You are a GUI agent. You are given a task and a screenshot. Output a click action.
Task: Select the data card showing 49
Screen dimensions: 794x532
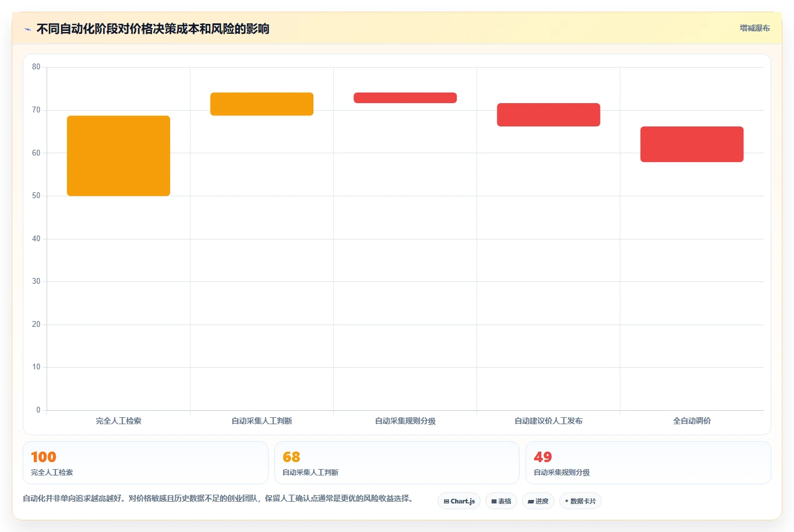click(648, 463)
